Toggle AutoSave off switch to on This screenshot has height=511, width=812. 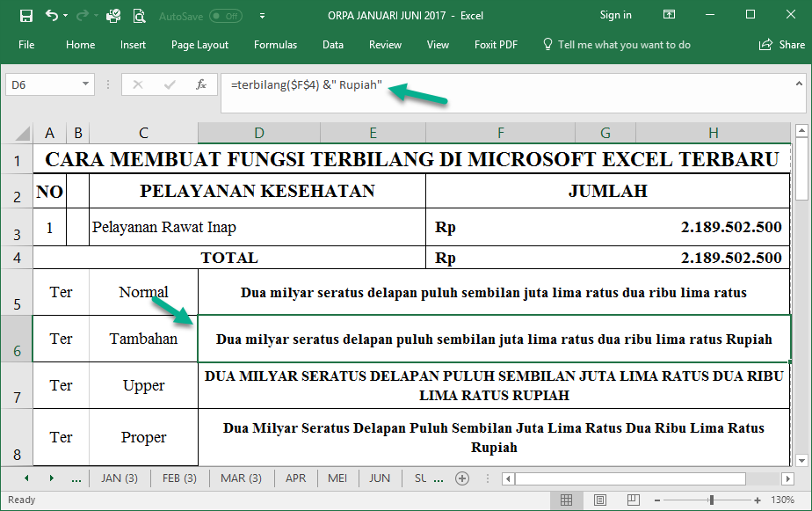[x=224, y=15]
